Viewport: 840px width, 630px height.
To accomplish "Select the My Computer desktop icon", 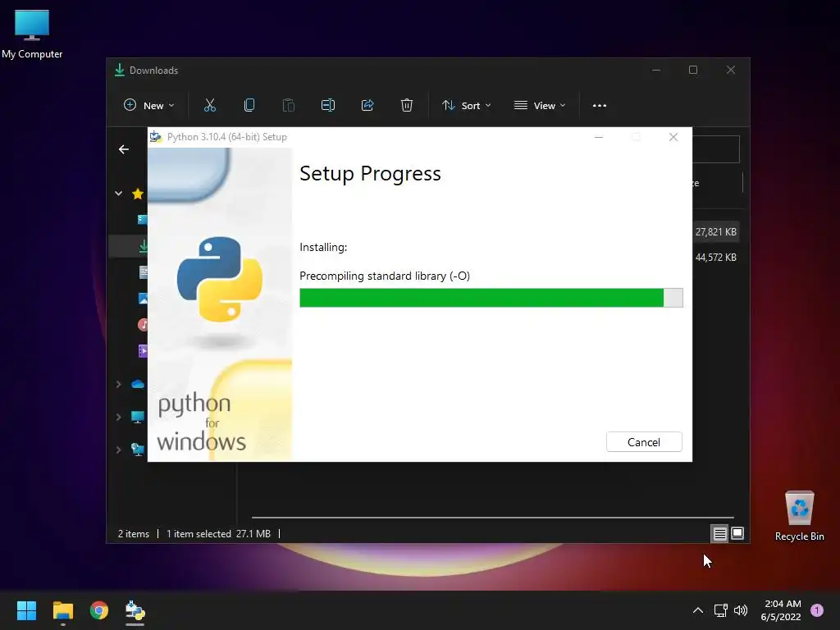I will (32, 34).
